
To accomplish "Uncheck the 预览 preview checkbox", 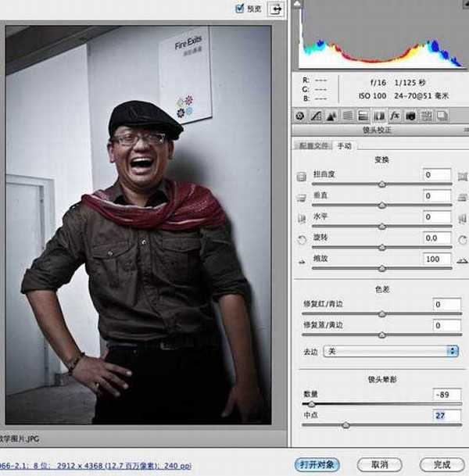I will [239, 8].
